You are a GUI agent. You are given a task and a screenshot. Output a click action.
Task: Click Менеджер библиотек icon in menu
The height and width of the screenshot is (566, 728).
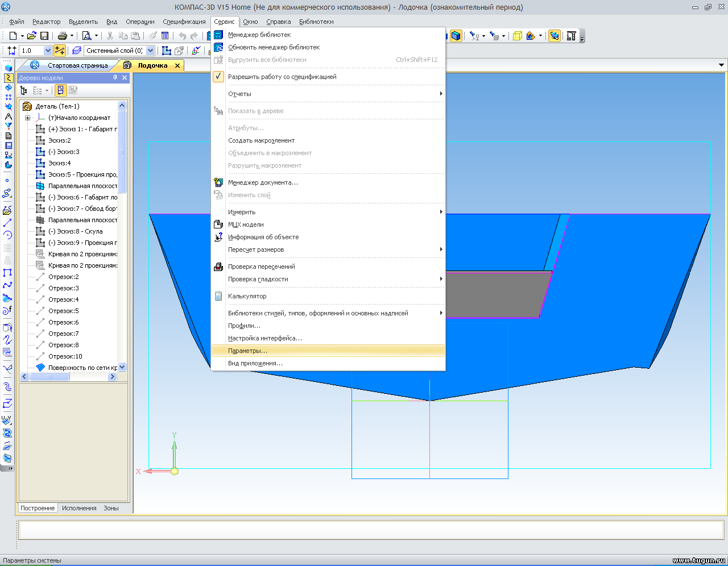(218, 35)
